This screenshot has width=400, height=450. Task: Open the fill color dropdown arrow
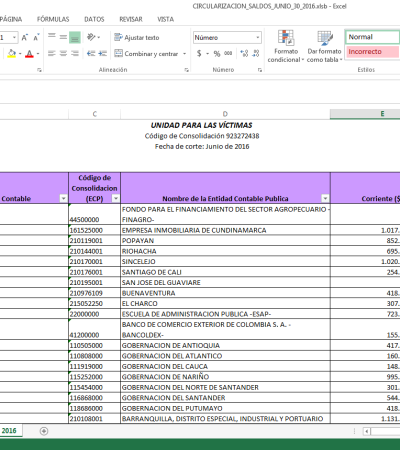20,53
